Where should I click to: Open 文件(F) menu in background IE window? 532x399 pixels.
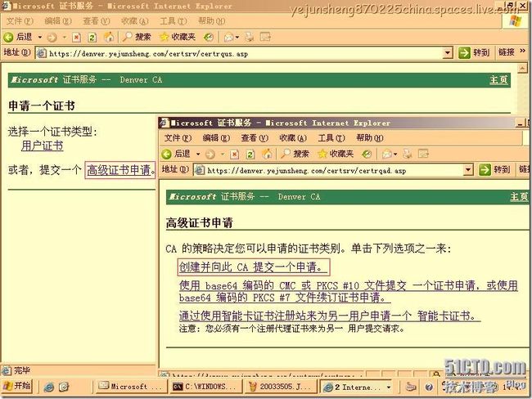coord(20,21)
